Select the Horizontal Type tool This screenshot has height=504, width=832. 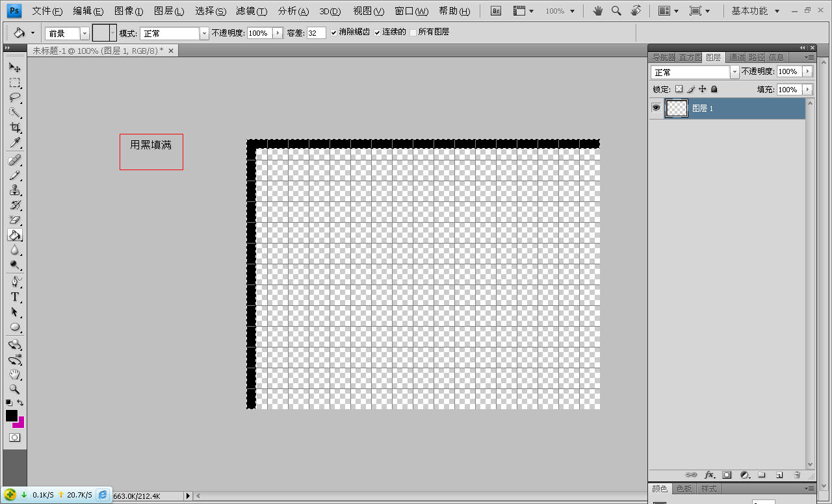(14, 297)
